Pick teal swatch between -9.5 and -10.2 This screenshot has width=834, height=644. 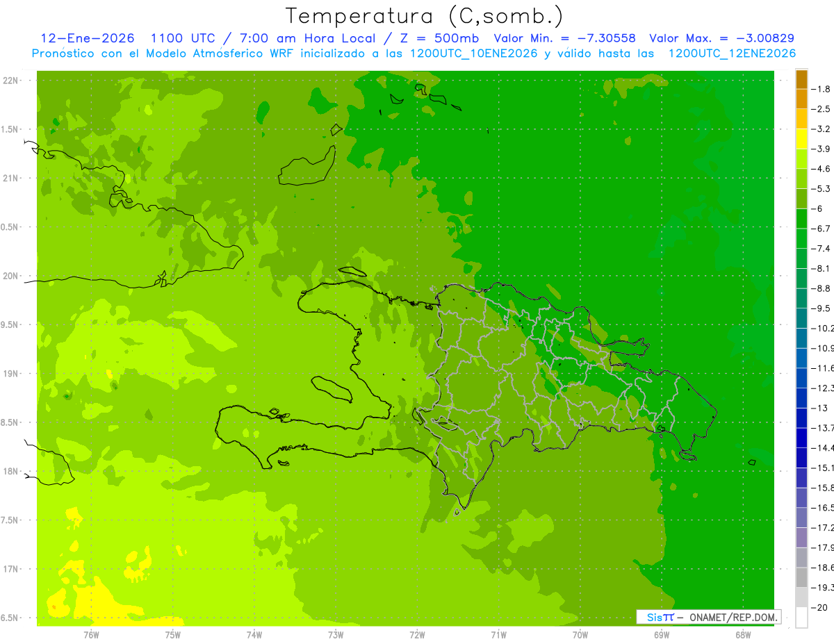[x=801, y=318]
